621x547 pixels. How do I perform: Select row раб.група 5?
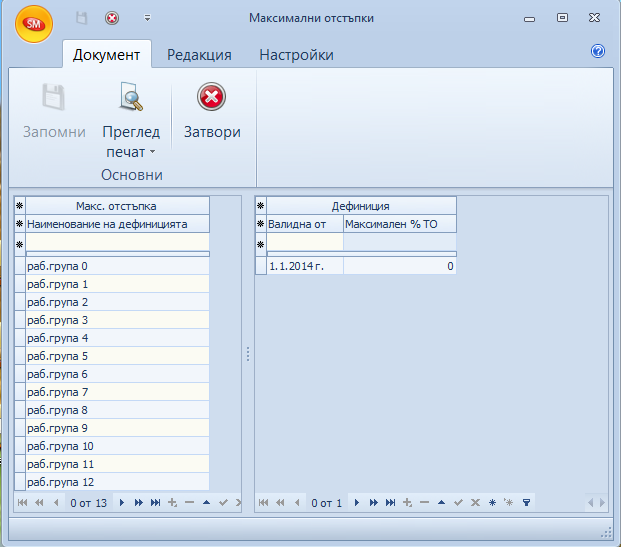[x=118, y=356]
